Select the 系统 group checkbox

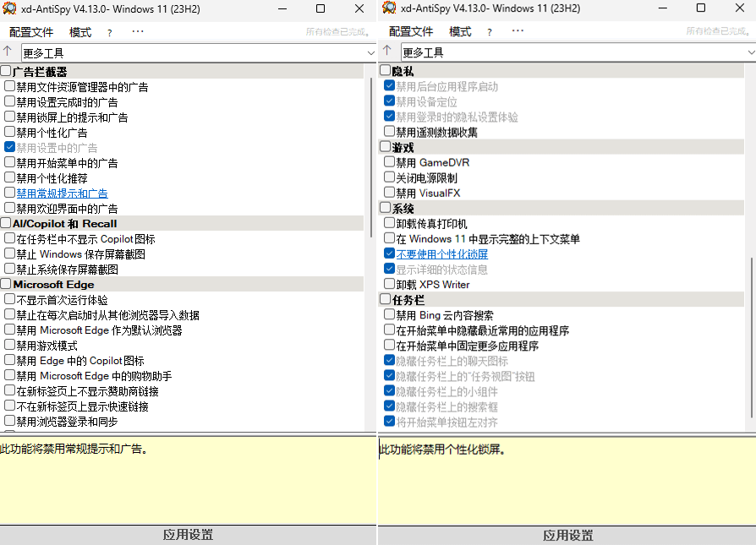386,208
